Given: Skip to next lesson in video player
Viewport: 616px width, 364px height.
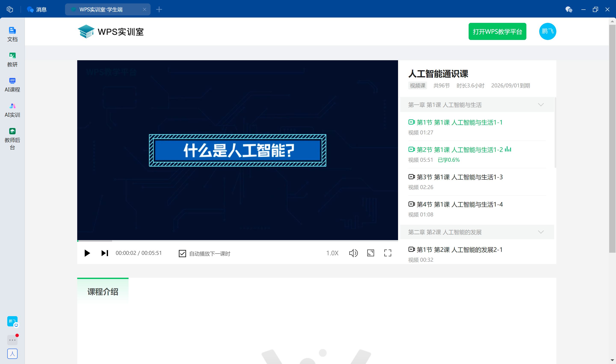Looking at the screenshot, I should [105, 253].
